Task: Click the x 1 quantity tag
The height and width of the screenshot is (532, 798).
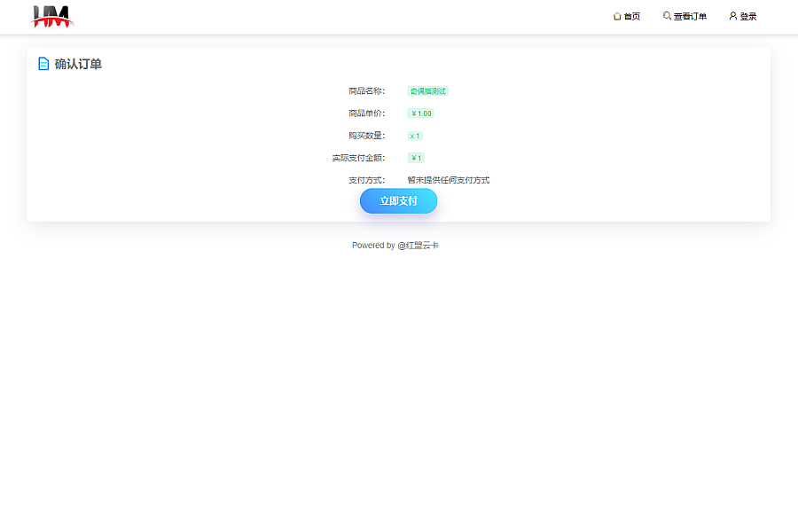Action: pos(415,136)
